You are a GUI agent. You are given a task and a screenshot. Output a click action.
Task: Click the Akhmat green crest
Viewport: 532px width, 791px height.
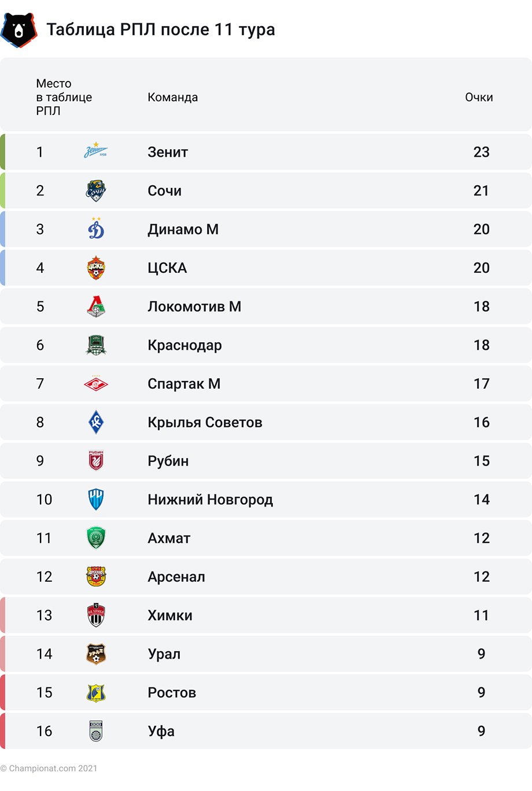[x=96, y=538]
